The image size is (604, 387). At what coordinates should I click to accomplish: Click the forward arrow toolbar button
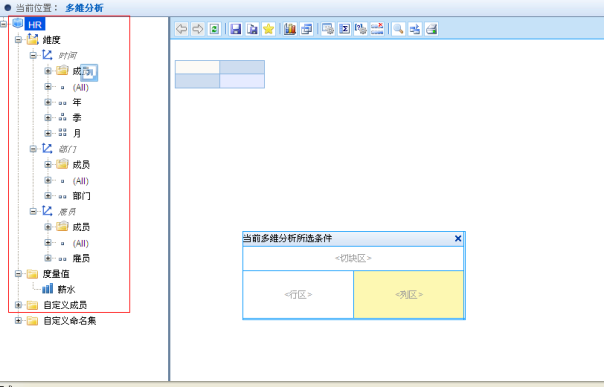pyautogui.click(x=198, y=29)
